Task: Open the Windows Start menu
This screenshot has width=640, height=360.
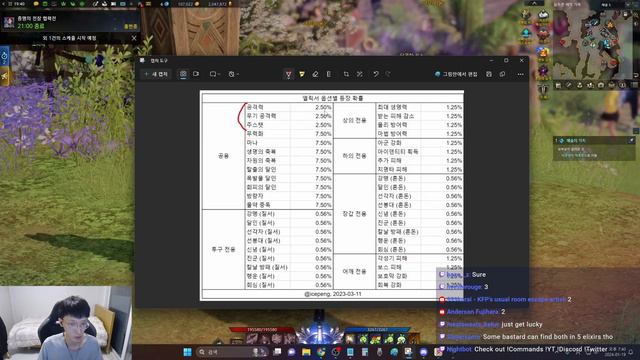Action: click(x=187, y=352)
